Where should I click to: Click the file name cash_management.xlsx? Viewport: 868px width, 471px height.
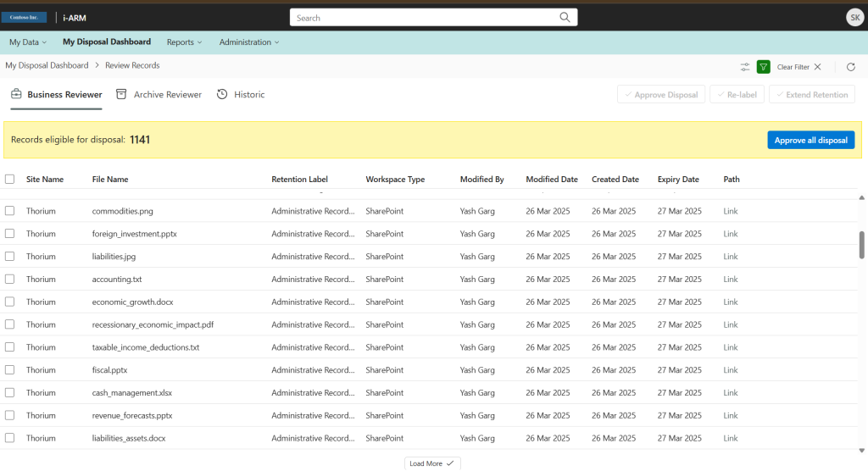(131, 392)
